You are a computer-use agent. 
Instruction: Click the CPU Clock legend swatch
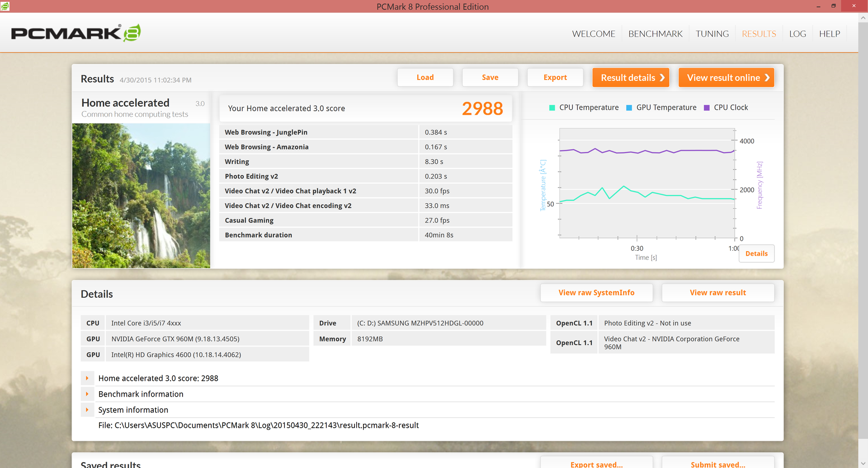[707, 108]
